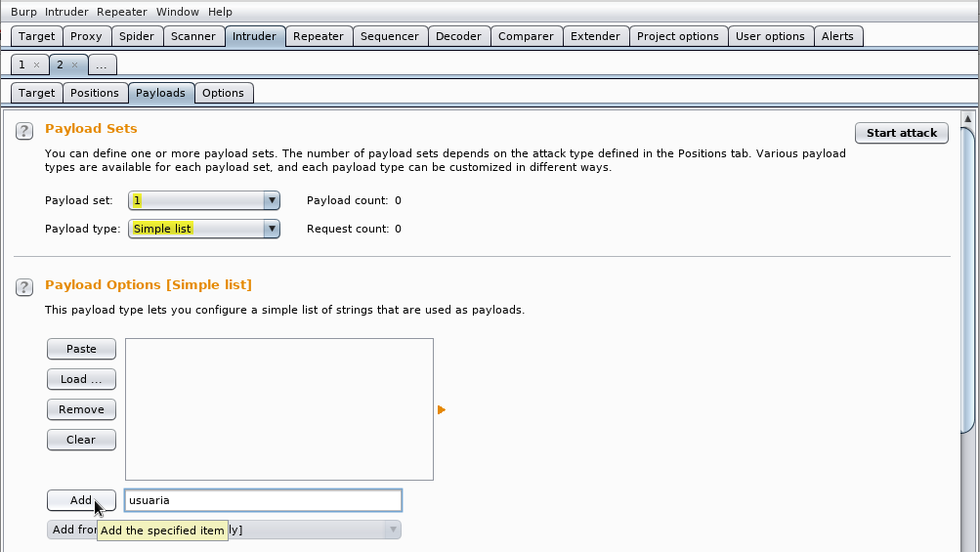The height and width of the screenshot is (552, 980).
Task: Click scrollbar up arrow on right
Action: pyautogui.click(x=967, y=119)
